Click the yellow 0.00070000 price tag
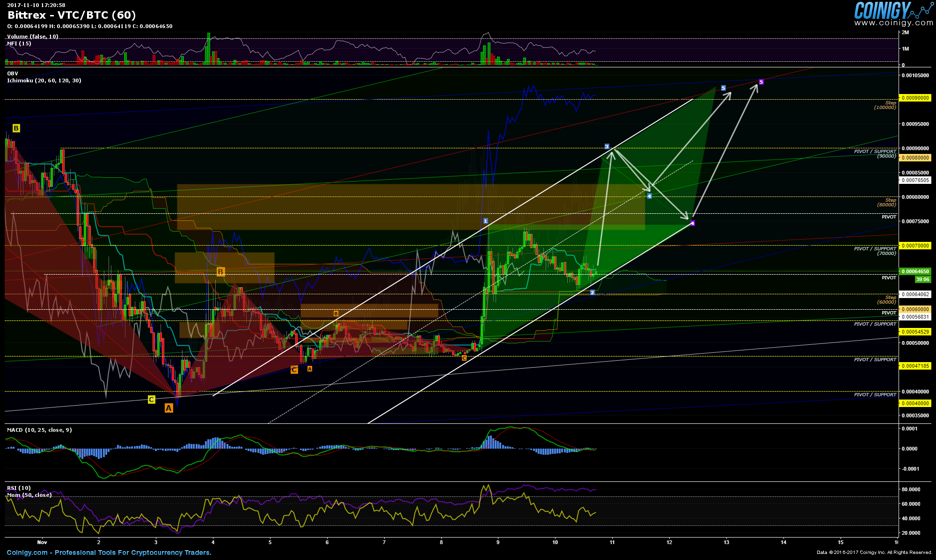Screen dimensions: 936x560 pyautogui.click(x=915, y=246)
